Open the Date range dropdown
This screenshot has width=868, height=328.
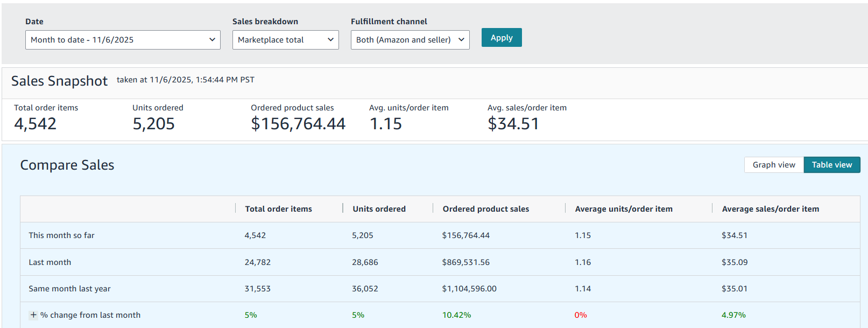coord(122,40)
